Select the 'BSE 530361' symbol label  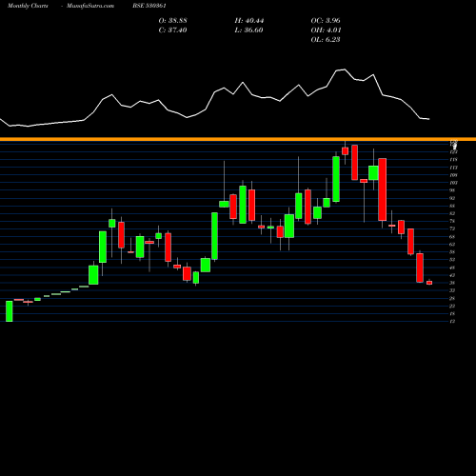[149, 6]
